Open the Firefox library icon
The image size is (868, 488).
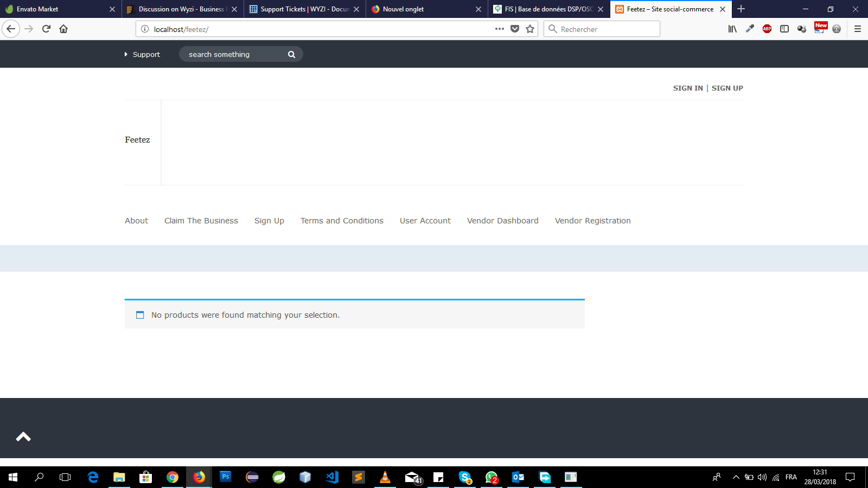tap(732, 29)
